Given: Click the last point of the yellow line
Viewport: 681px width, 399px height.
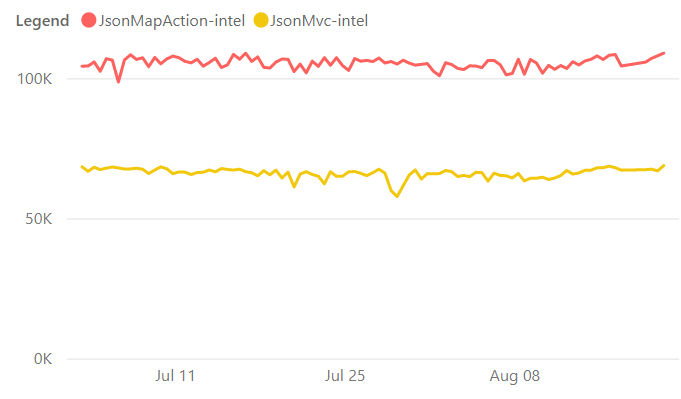Looking at the screenshot, I should coord(664,165).
